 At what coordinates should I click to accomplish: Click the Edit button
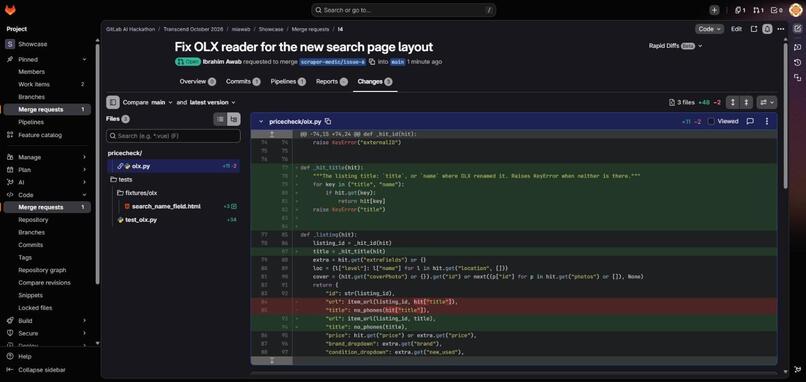pyautogui.click(x=737, y=29)
